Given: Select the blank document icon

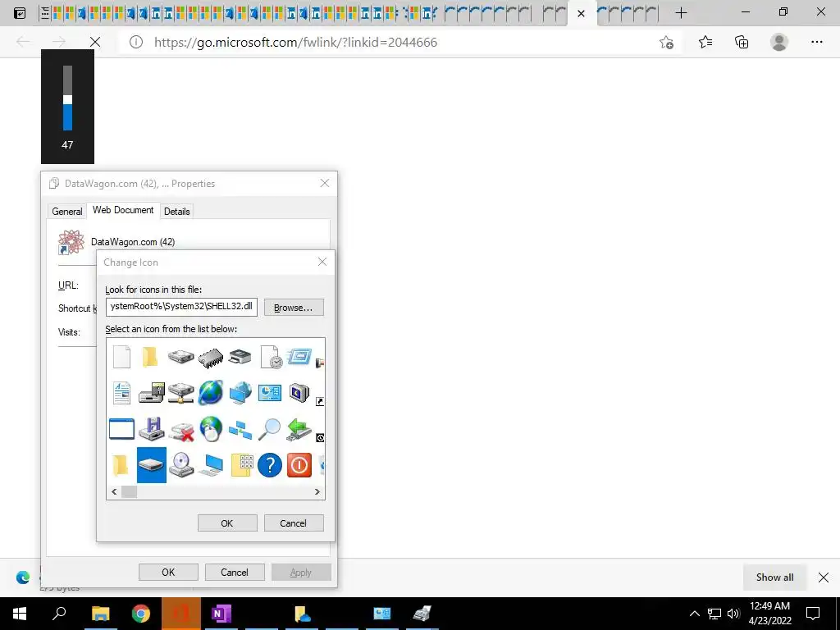Looking at the screenshot, I should point(121,356).
